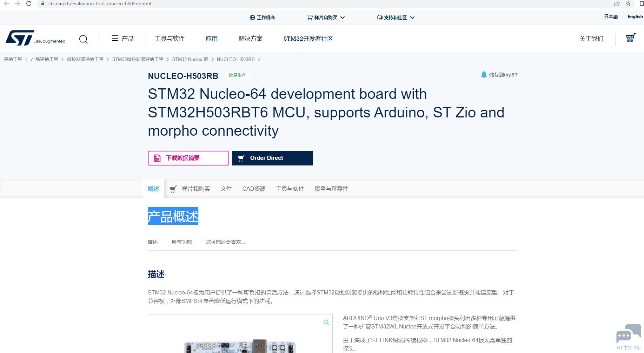Screen dimensions: 644x353
Task: Open the 关于我们 menu
Action: click(591, 39)
